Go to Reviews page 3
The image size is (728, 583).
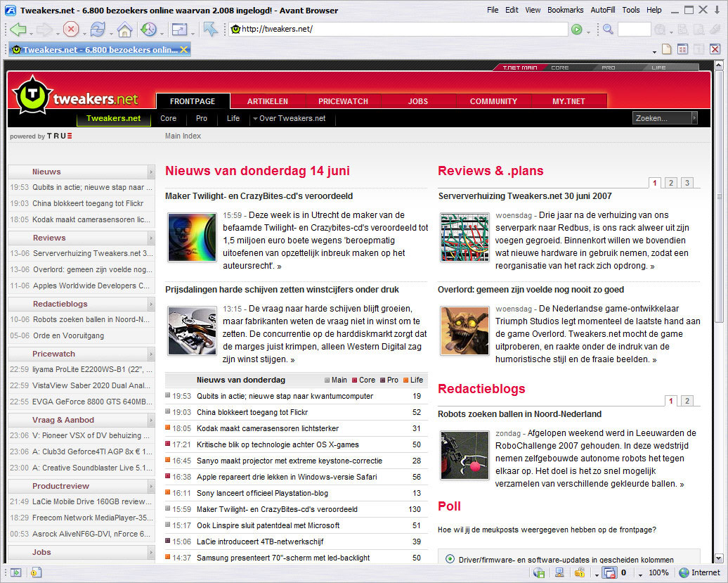(687, 183)
